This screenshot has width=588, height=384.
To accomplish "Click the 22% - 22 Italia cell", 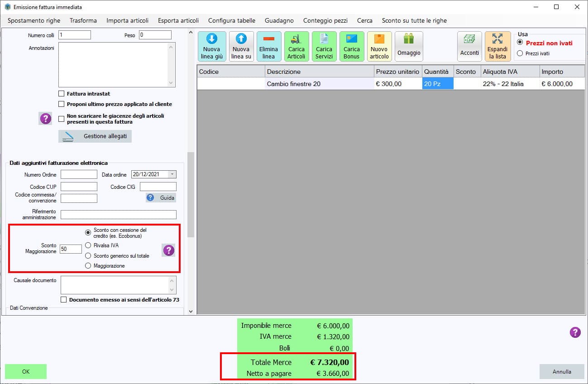I will pyautogui.click(x=510, y=84).
